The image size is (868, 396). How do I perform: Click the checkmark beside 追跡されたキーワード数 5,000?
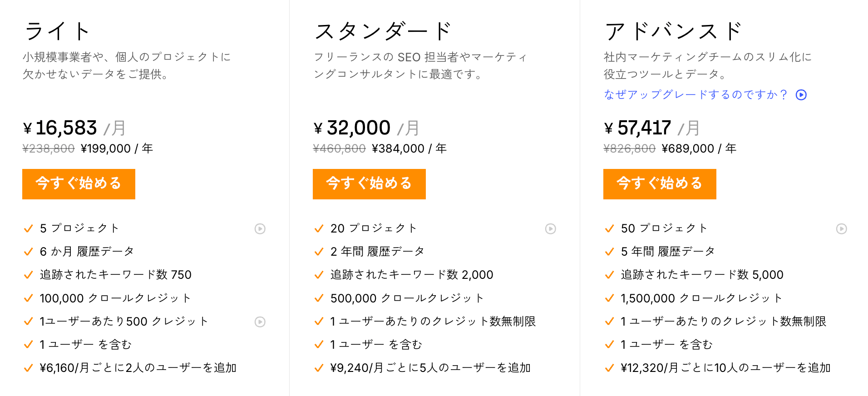click(609, 275)
